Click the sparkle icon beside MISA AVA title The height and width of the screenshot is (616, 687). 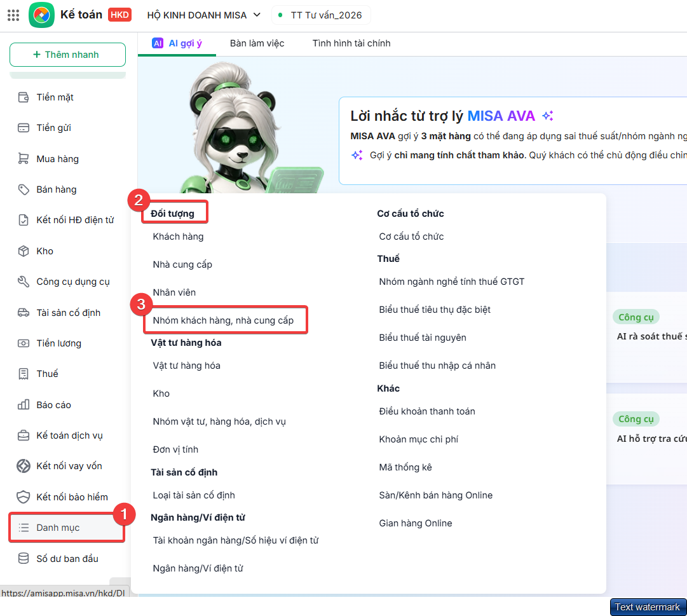(x=548, y=116)
